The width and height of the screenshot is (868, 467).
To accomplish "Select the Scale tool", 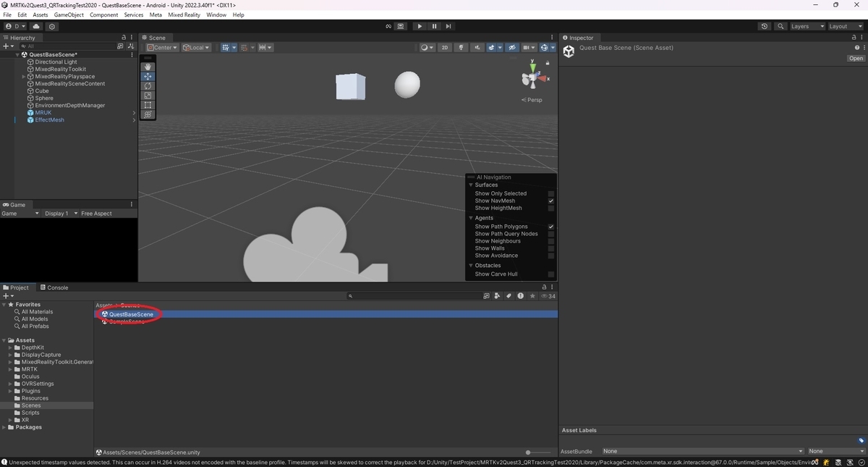I will point(148,95).
